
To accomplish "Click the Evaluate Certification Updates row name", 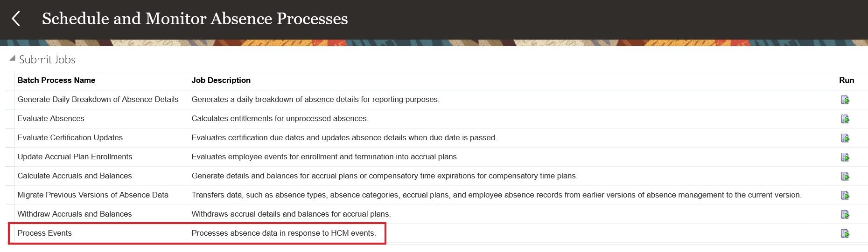I will pos(70,137).
